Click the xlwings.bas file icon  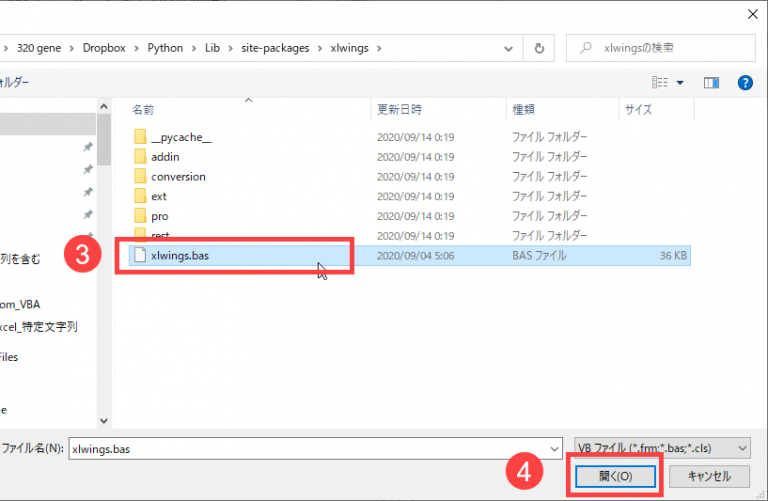click(140, 255)
